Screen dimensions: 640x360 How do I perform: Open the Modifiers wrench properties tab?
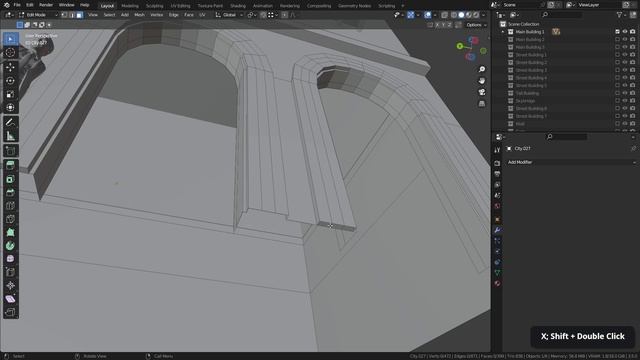(x=497, y=230)
